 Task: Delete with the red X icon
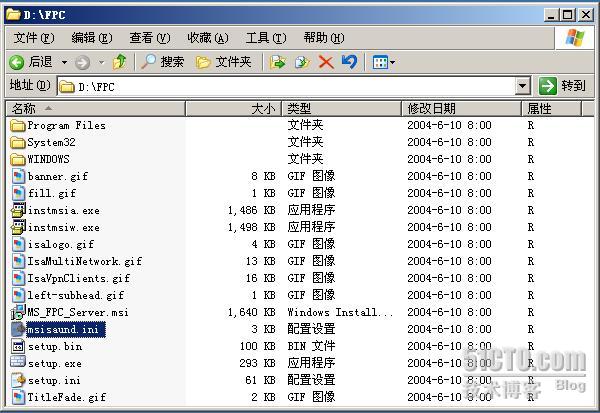click(x=326, y=62)
